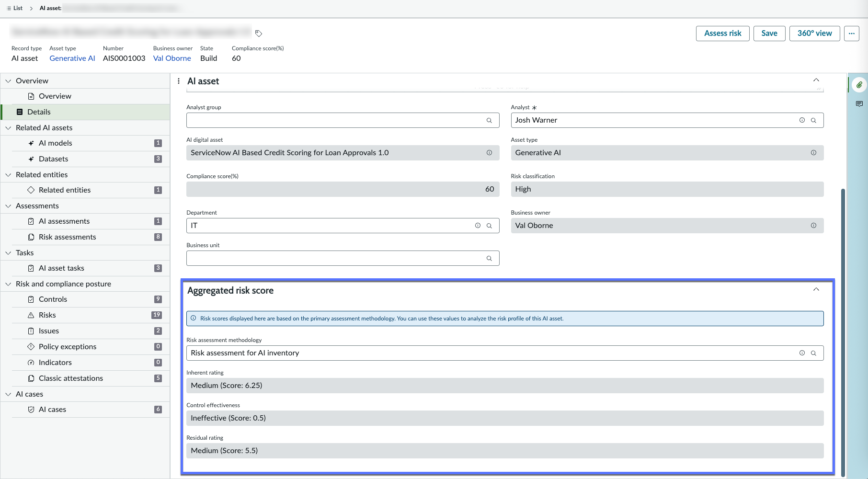Open the activity comments icon in right sidebar

click(859, 104)
